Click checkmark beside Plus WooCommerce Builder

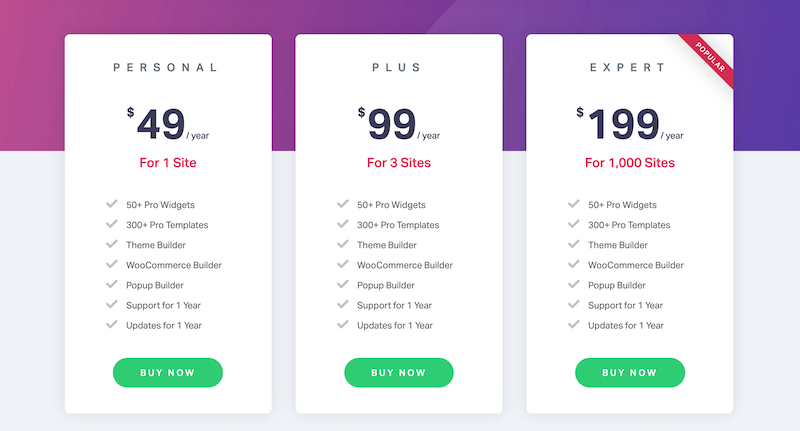[343, 264]
